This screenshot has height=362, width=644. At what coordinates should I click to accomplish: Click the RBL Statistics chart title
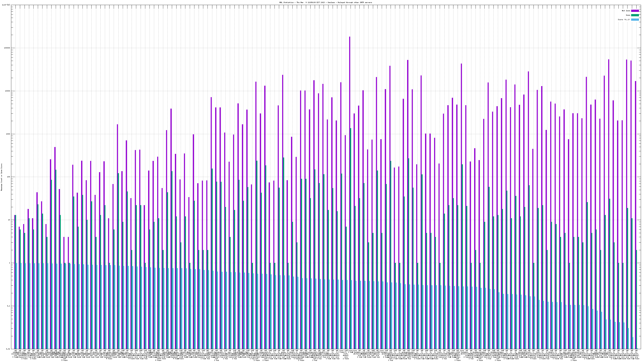[x=325, y=2]
